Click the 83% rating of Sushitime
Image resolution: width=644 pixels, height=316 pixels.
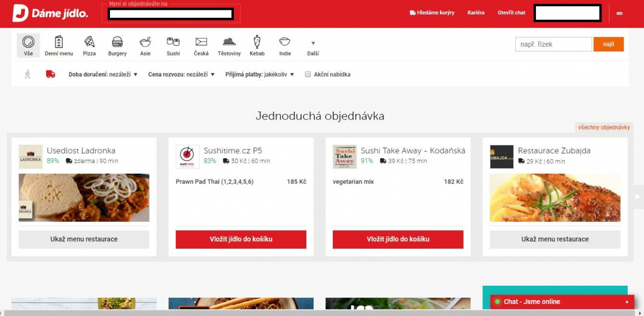(210, 161)
